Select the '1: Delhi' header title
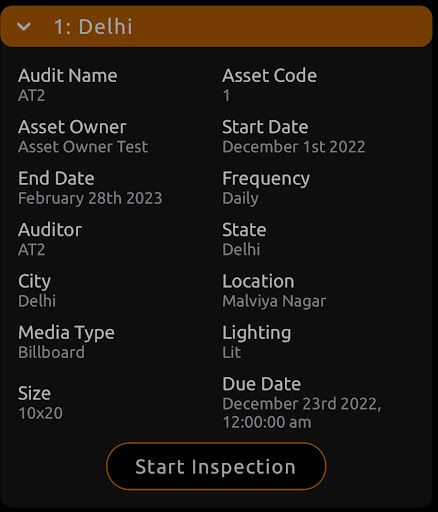The image size is (438, 512). pos(93,27)
